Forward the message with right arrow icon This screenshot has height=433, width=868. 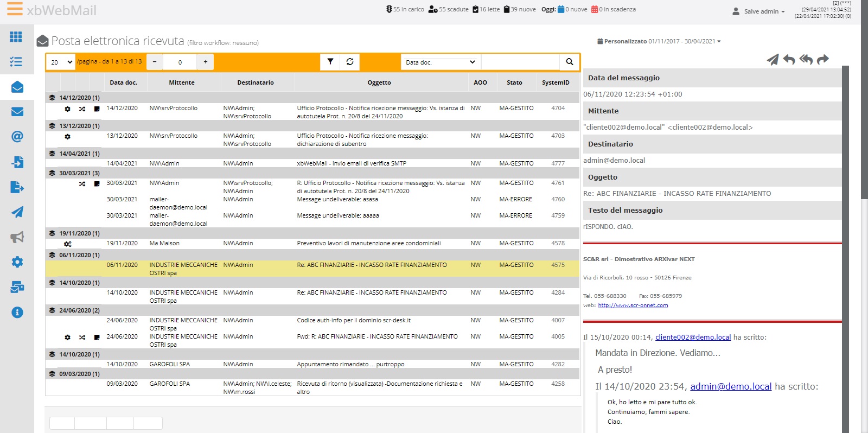coord(823,59)
